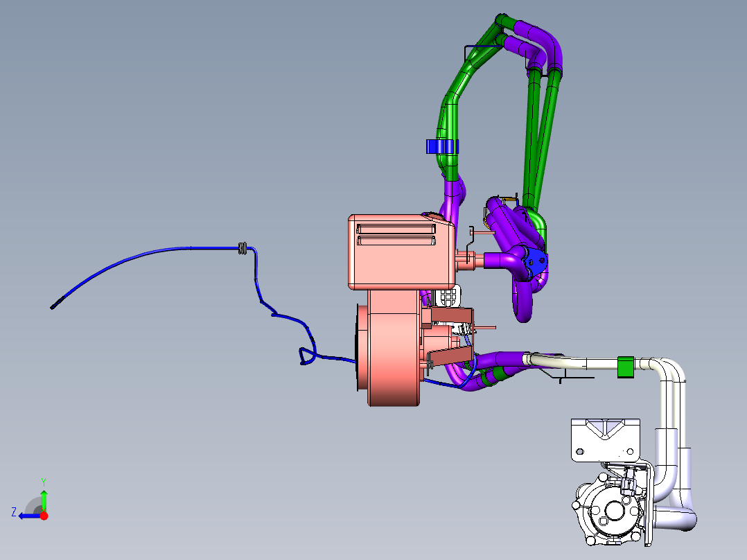Pick the white grid connector beside blower
747x560 pixels.
[448, 297]
